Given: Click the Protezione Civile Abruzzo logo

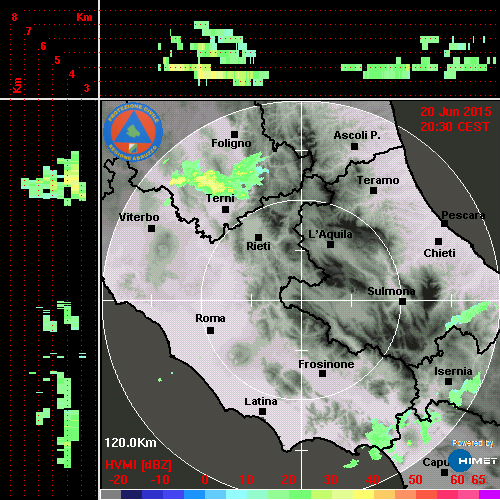Looking at the screenshot, I should pyautogui.click(x=133, y=132).
